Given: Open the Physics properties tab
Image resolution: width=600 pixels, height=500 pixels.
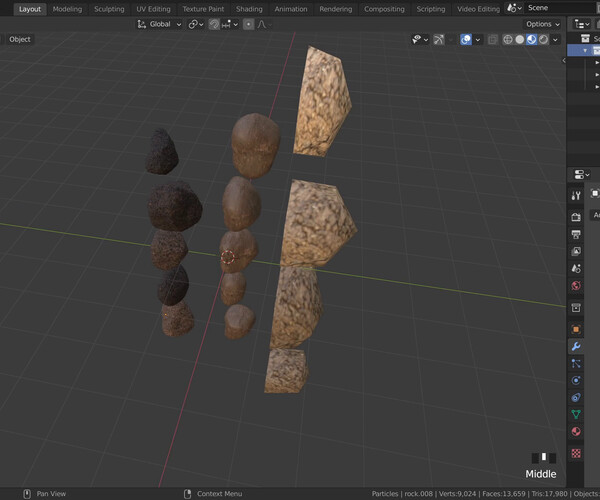Looking at the screenshot, I should tap(576, 380).
